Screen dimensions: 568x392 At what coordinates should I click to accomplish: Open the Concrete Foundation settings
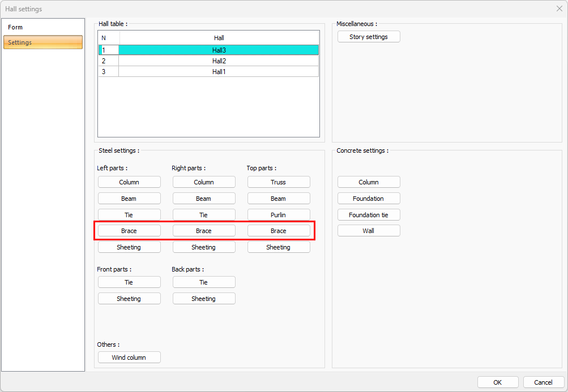[369, 199]
